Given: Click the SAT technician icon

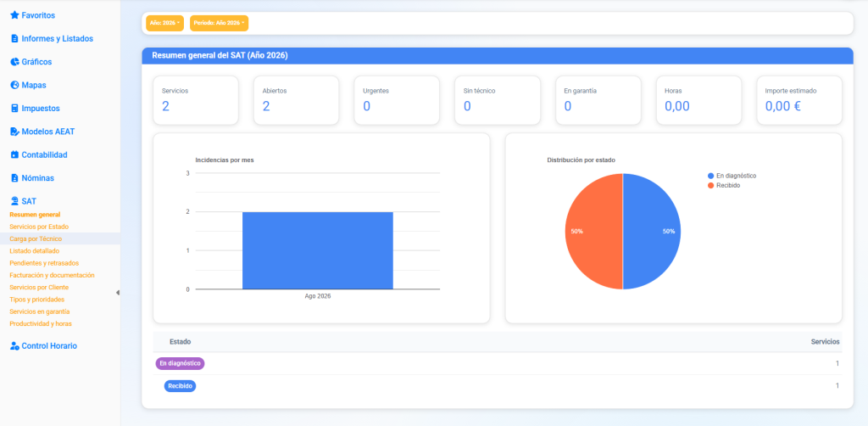Looking at the screenshot, I should click(x=15, y=201).
